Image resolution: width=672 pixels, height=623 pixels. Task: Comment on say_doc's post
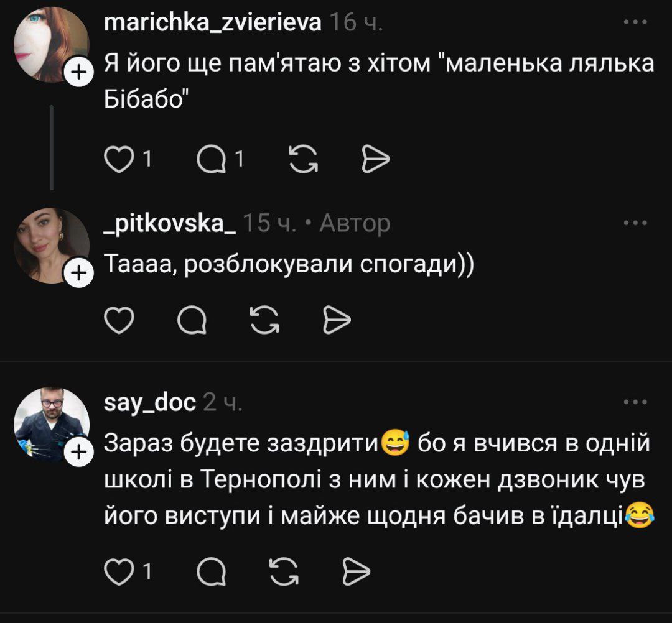point(210,571)
